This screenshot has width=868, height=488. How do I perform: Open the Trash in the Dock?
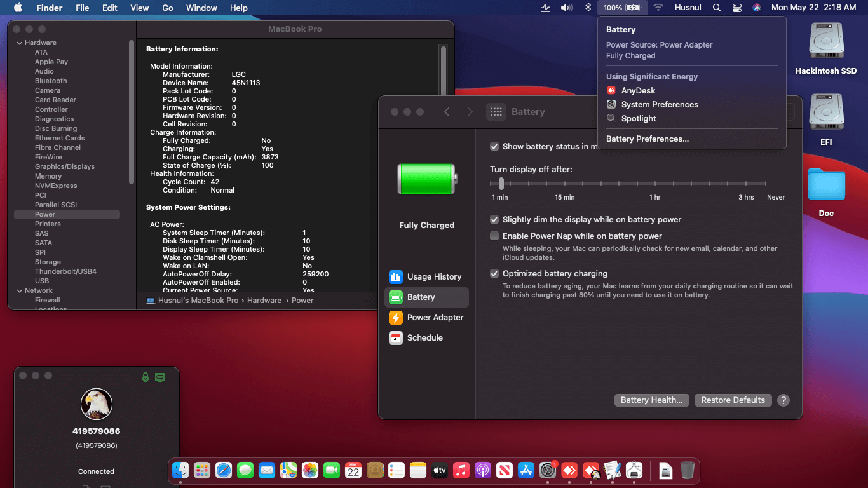687,470
